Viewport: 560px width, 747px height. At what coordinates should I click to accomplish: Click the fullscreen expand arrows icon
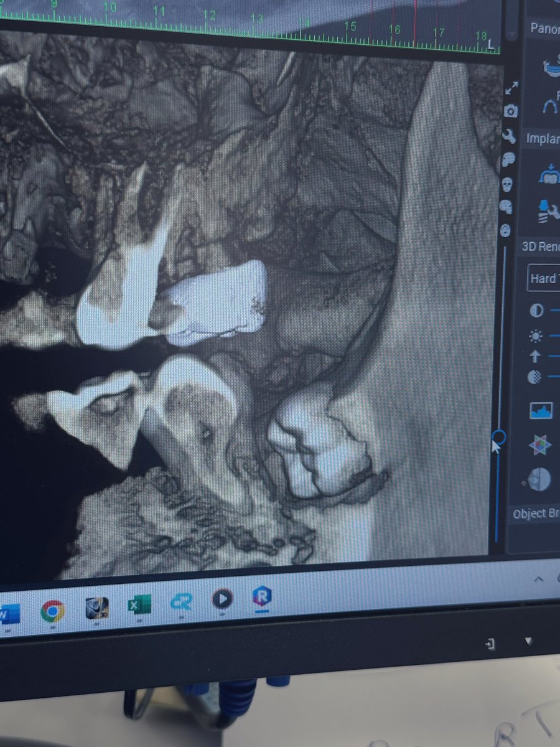(x=511, y=88)
